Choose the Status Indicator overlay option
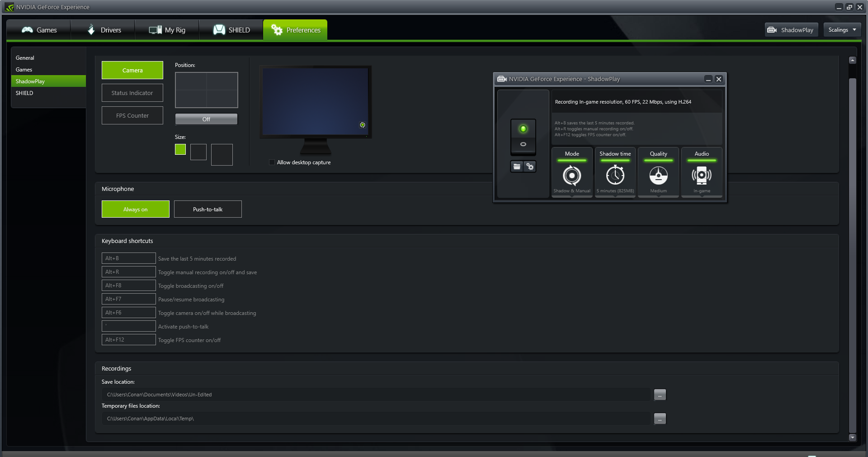The width and height of the screenshot is (868, 457). [x=132, y=93]
